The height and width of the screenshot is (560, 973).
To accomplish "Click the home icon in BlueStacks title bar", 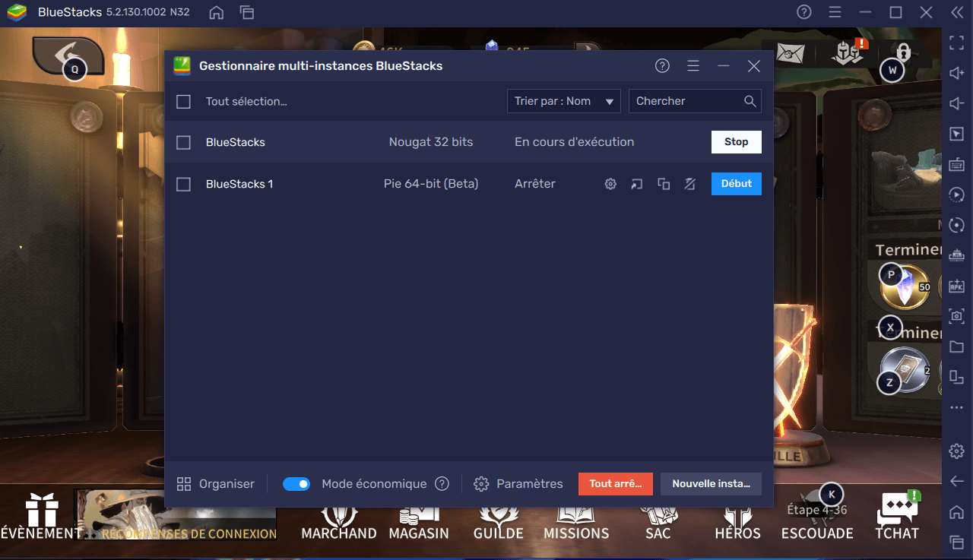I will click(x=217, y=12).
